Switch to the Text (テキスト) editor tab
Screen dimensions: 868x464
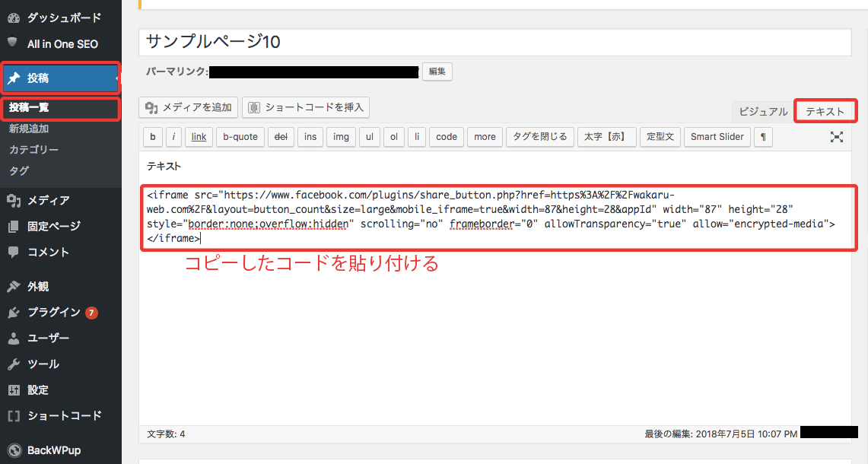pos(825,112)
